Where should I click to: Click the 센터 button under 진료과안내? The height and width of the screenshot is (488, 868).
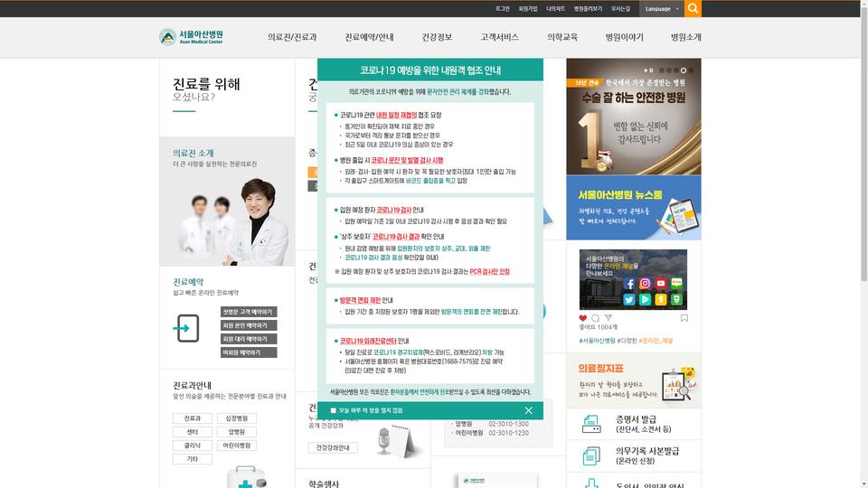[192, 432]
